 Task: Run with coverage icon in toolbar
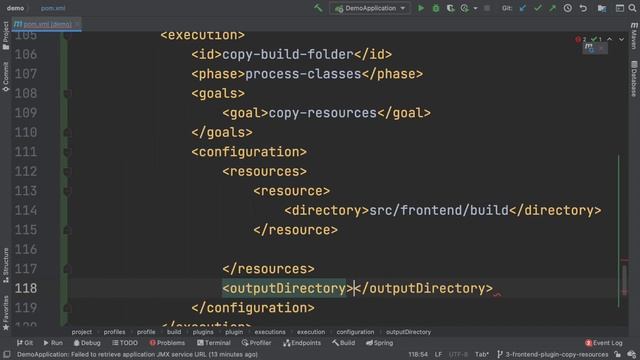450,8
